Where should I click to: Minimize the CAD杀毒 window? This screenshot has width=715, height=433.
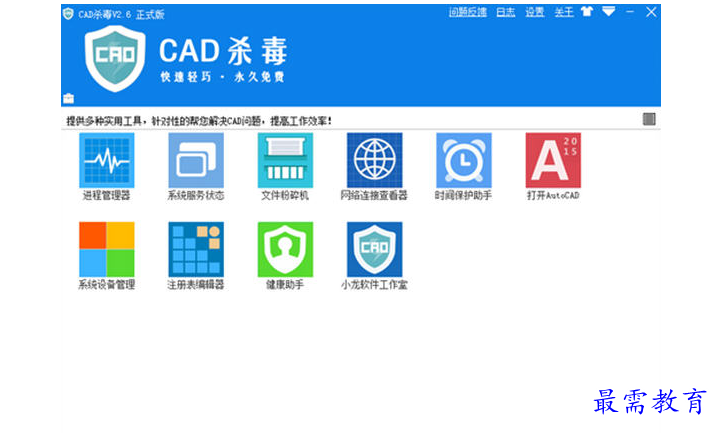pos(630,12)
